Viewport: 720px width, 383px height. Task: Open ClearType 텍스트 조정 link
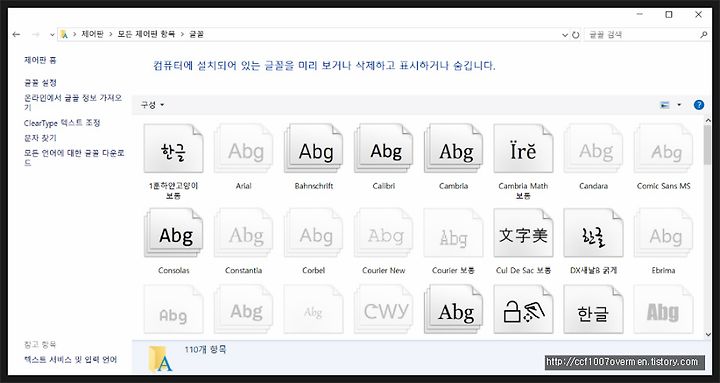tap(62, 123)
